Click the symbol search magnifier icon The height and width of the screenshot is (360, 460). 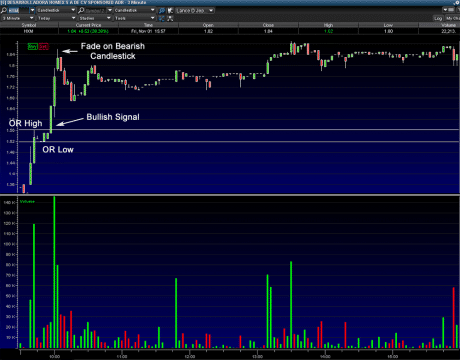tap(4, 10)
